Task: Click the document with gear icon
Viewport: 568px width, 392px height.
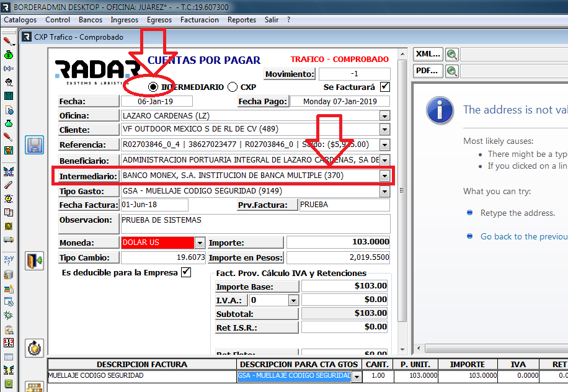Action: [x=9, y=110]
